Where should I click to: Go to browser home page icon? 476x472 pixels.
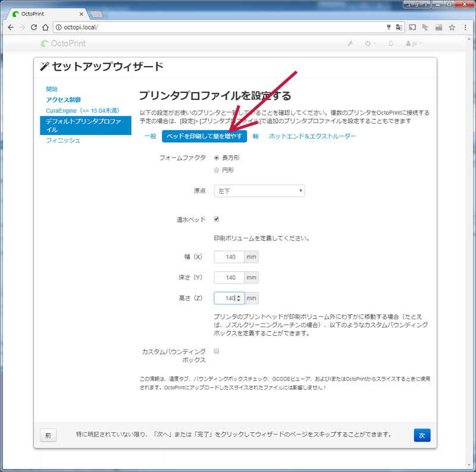click(45, 27)
